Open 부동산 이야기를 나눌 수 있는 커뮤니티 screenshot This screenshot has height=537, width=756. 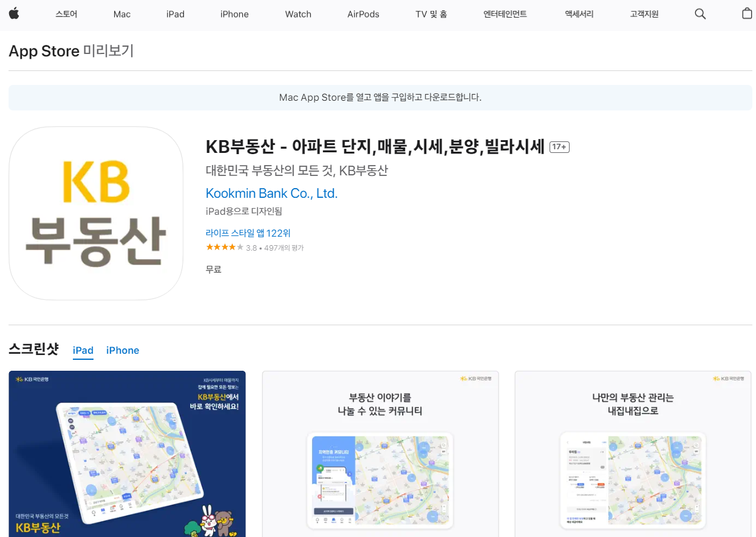coord(380,454)
